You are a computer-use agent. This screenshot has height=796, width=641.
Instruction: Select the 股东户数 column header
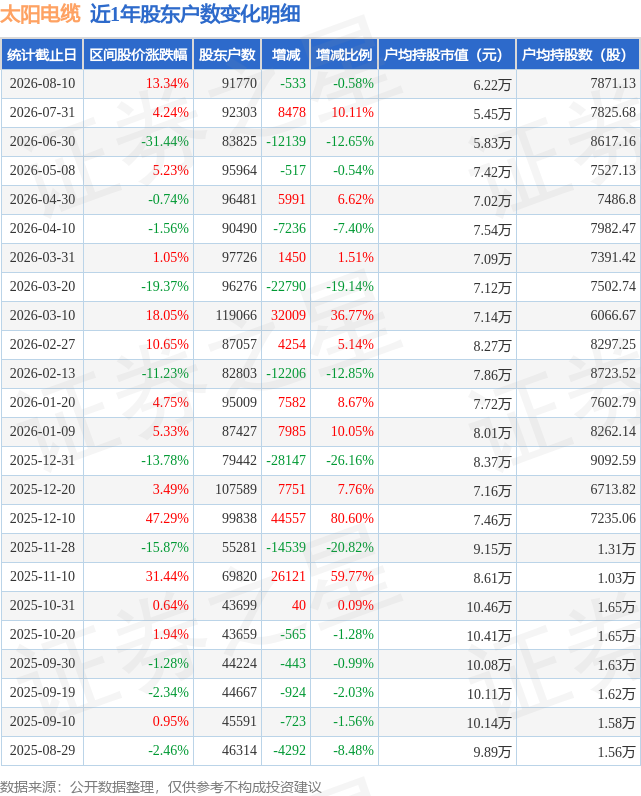click(x=227, y=54)
